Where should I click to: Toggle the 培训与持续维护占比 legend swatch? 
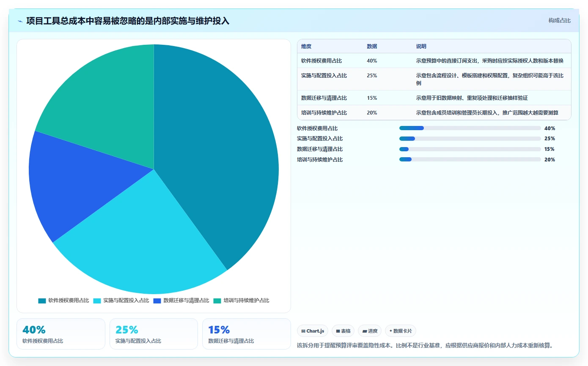click(x=217, y=301)
